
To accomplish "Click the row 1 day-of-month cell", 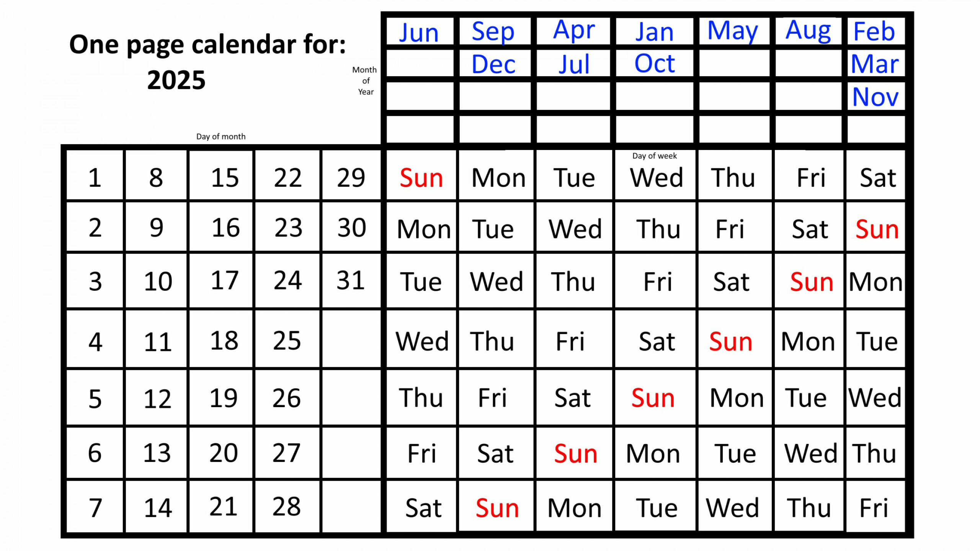I will click(94, 177).
